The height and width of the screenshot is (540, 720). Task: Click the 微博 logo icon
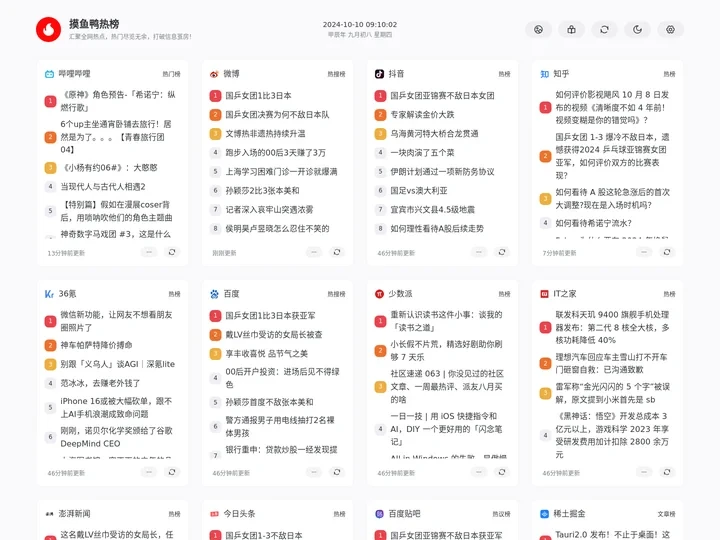coord(214,74)
